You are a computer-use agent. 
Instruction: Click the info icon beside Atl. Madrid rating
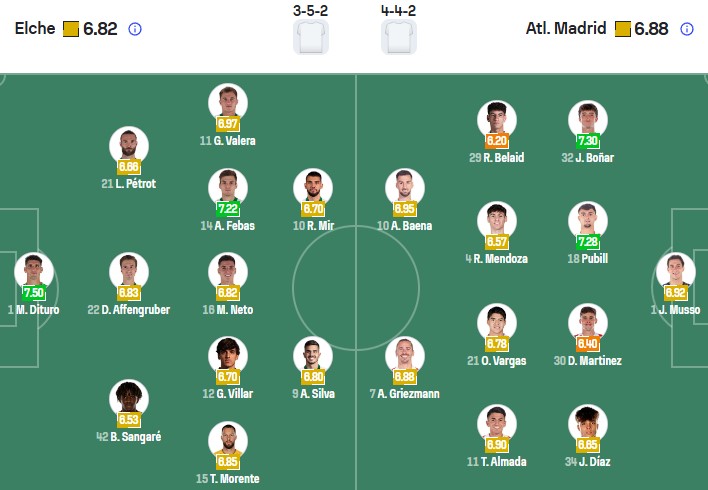(687, 29)
